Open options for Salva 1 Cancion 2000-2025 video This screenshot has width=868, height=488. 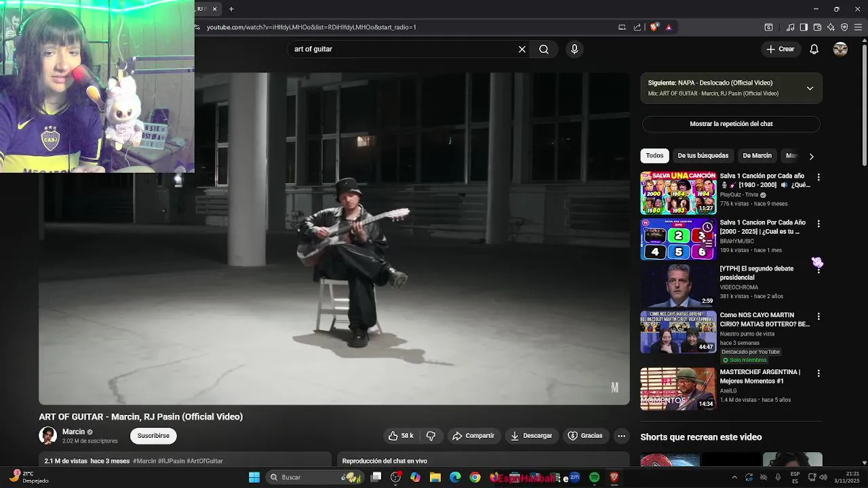(818, 224)
